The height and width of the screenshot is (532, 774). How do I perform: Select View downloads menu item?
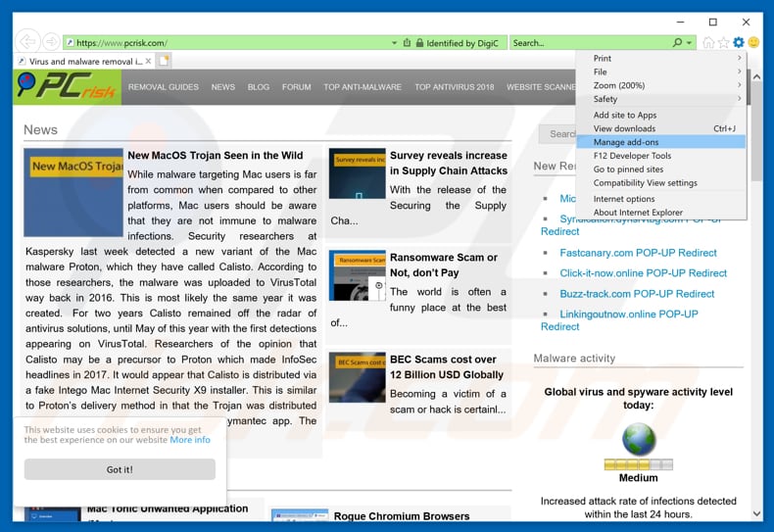click(x=661, y=128)
